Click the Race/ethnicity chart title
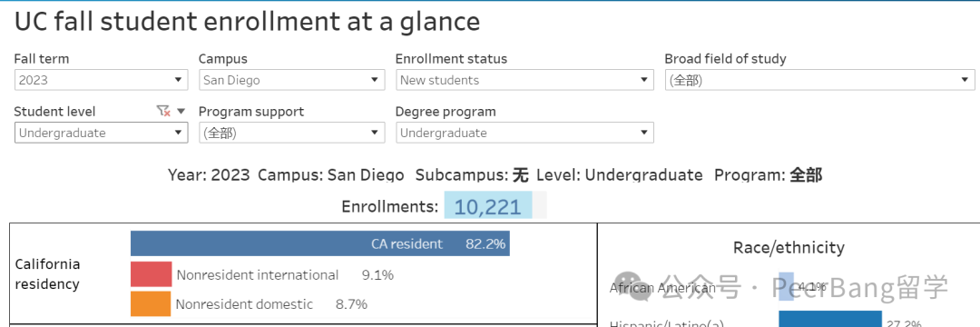 tap(789, 248)
